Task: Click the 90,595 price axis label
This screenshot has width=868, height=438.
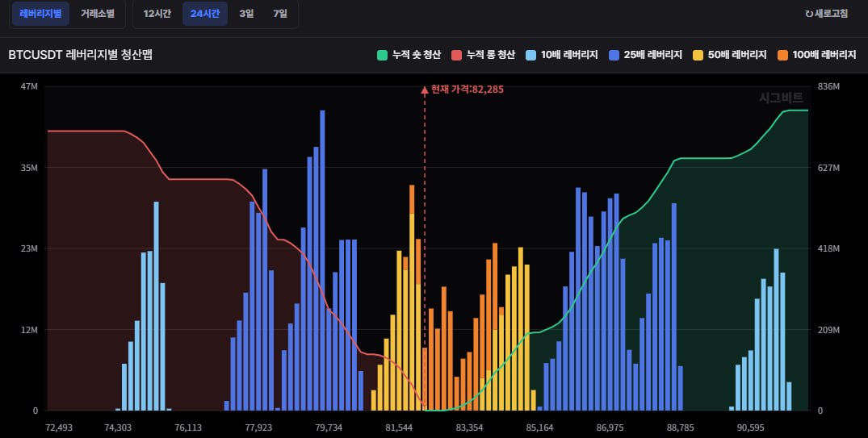Action: point(751,428)
